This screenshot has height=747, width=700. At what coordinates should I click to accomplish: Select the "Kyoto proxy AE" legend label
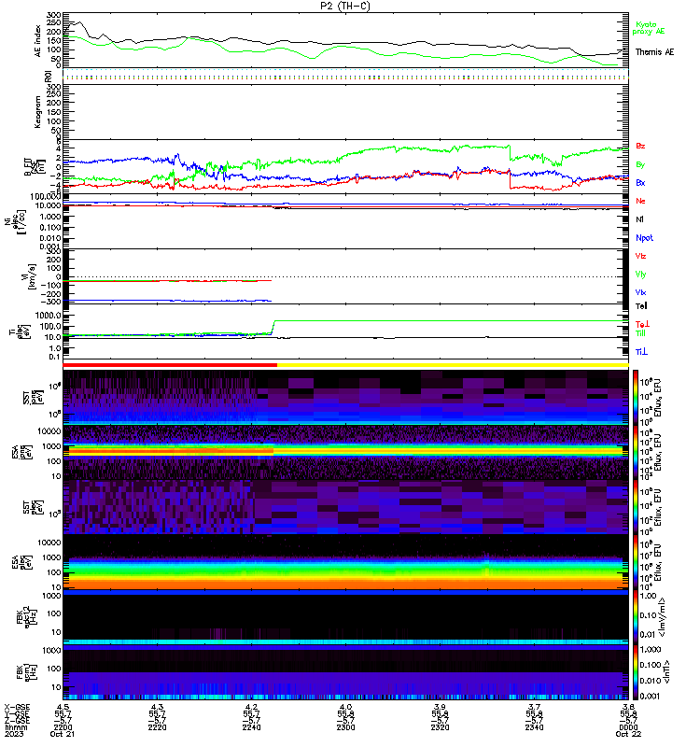click(648, 28)
